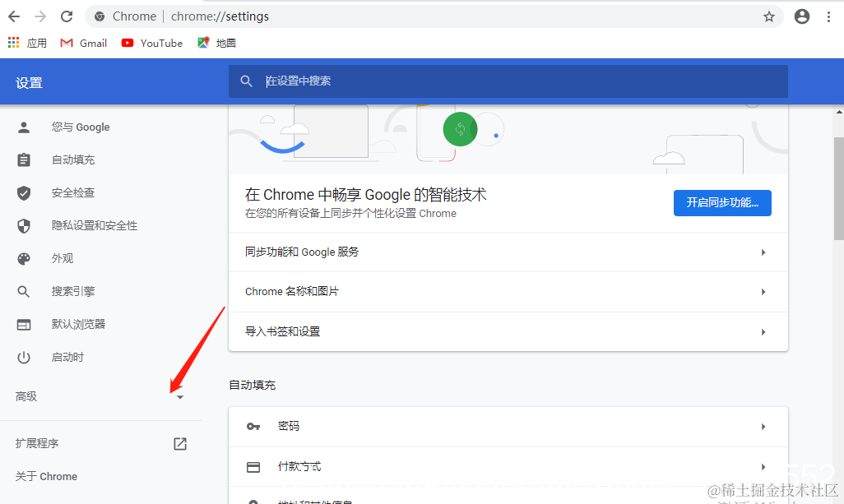844x504 pixels.
Task: Click the site info Chrome icon in address bar
Action: pyautogui.click(x=100, y=16)
